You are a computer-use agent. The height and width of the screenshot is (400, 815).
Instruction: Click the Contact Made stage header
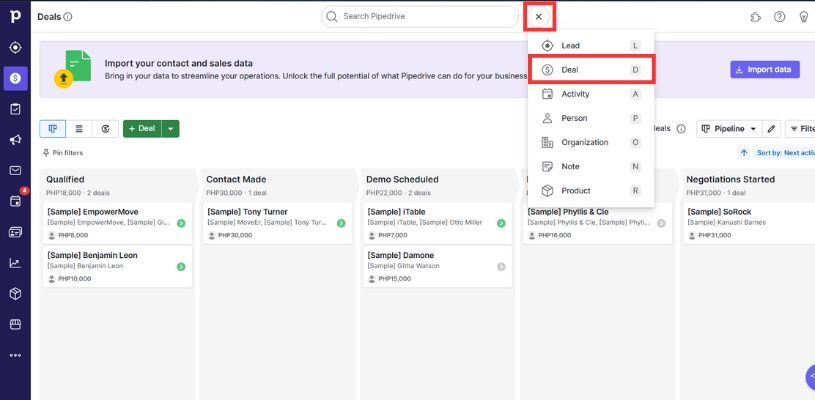click(236, 179)
